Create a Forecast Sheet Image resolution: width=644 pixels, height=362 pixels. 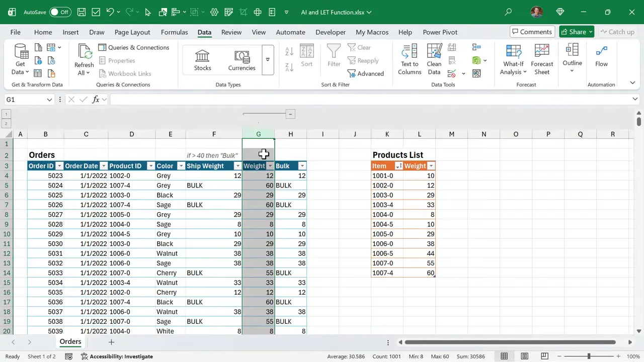point(542,59)
